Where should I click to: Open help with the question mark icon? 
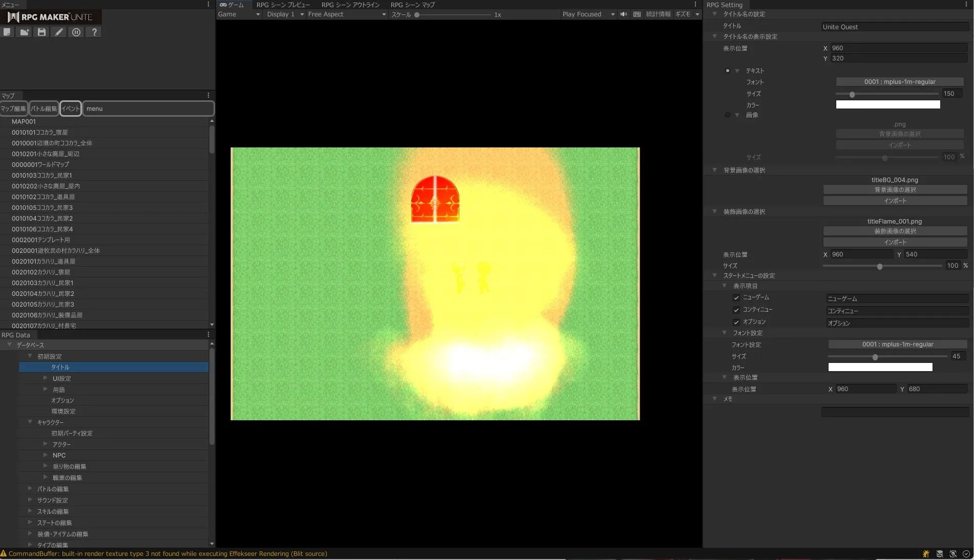coord(94,32)
